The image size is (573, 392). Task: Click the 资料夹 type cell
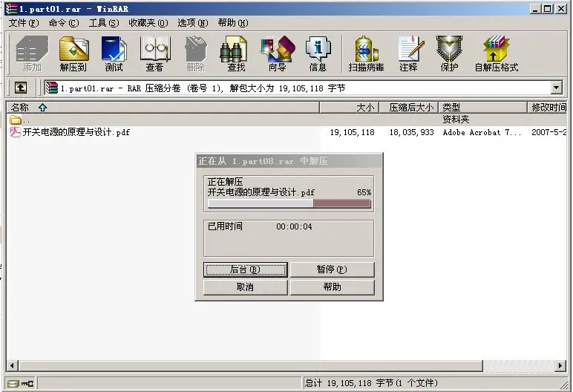pyautogui.click(x=456, y=120)
